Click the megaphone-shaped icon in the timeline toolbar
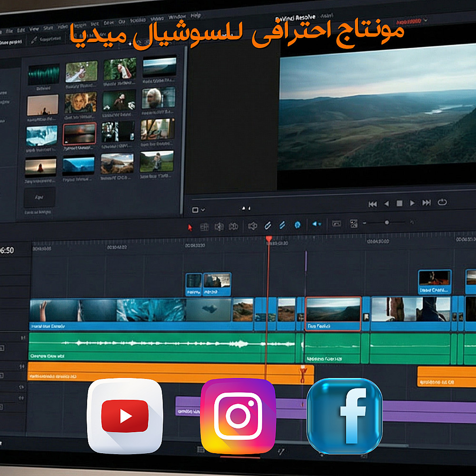 click(x=252, y=226)
